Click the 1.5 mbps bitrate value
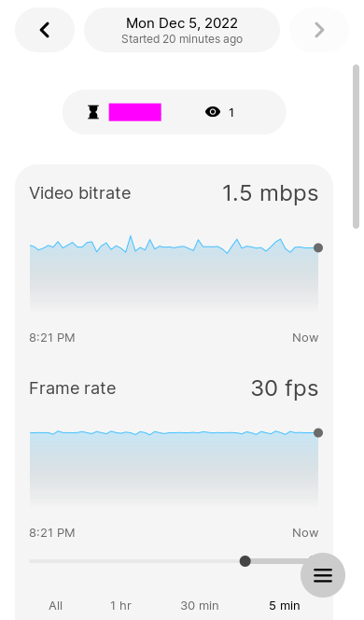 pyautogui.click(x=271, y=193)
